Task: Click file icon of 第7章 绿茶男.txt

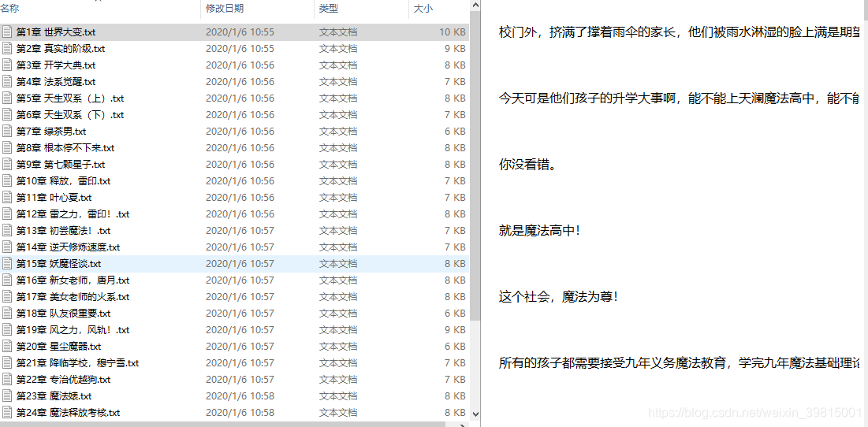Action: pos(6,132)
